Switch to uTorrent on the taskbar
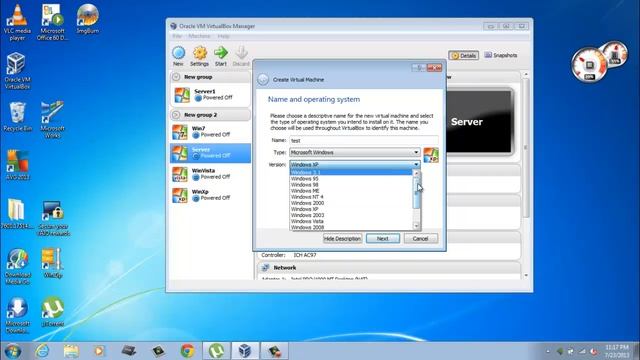The height and width of the screenshot is (360, 640). [x=216, y=351]
